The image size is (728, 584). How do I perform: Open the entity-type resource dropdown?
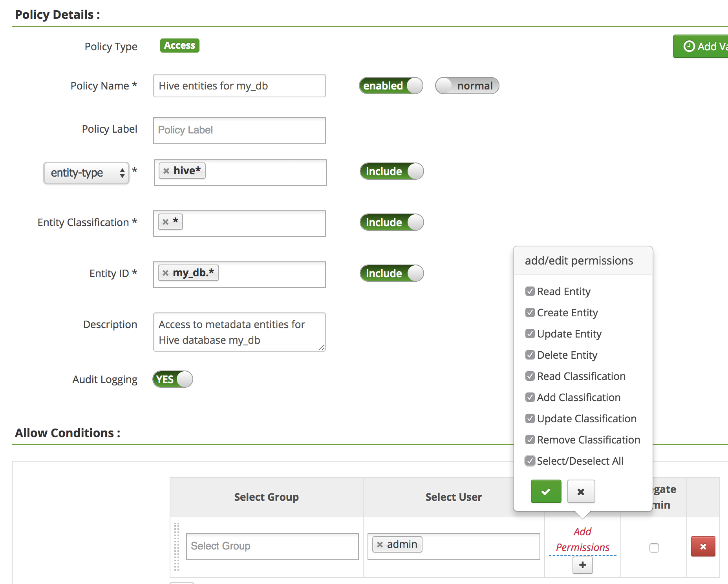point(86,173)
